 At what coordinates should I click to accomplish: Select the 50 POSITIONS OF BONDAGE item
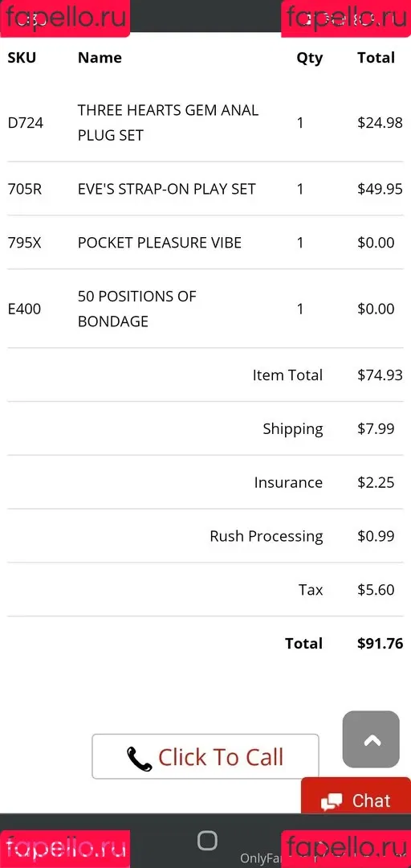pyautogui.click(x=136, y=309)
